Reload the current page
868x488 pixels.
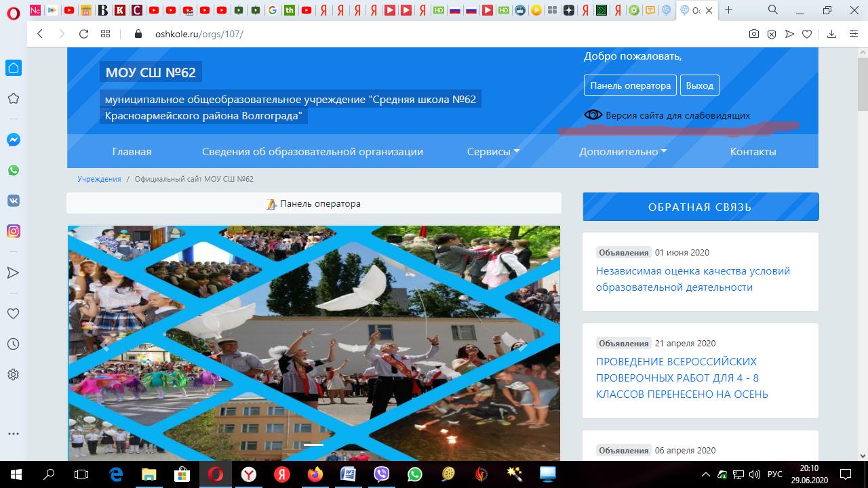pos(84,34)
